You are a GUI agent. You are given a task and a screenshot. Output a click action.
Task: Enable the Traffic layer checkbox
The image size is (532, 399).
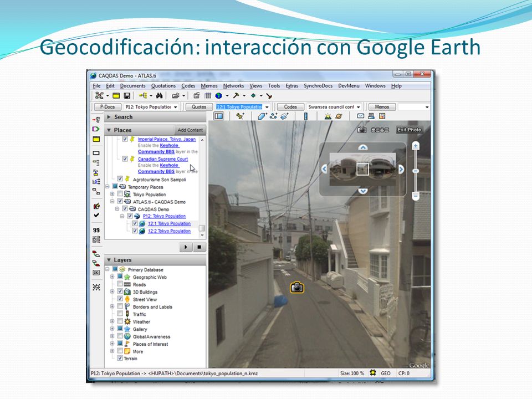(x=120, y=314)
